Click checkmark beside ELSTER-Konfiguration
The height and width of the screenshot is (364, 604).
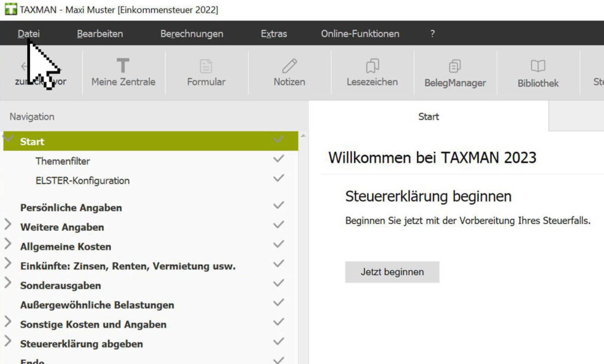point(278,178)
